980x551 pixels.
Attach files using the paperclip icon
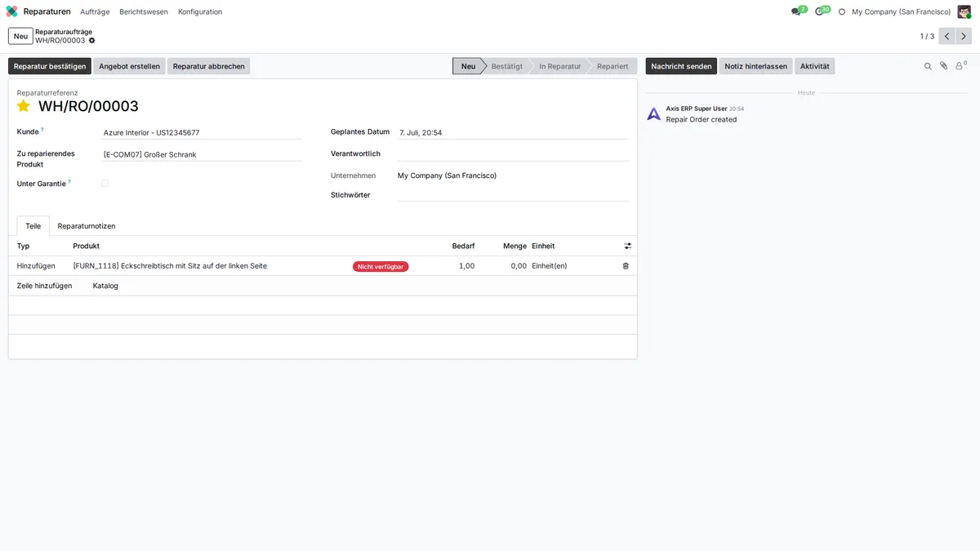[943, 66]
